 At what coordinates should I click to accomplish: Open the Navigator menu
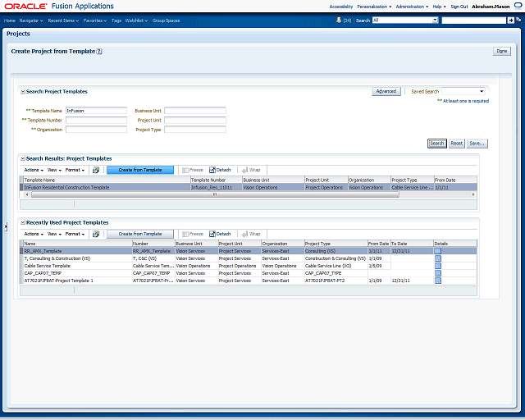pyautogui.click(x=31, y=20)
